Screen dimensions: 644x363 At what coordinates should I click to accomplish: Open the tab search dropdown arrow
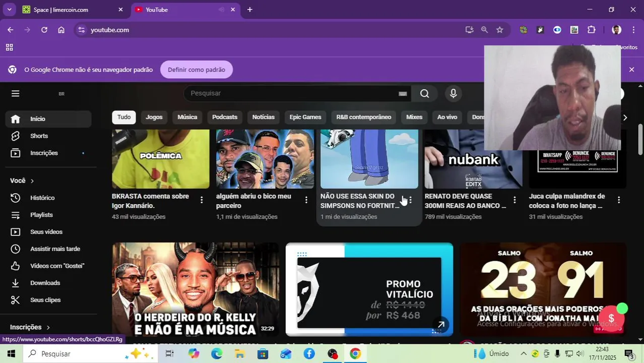coord(9,10)
